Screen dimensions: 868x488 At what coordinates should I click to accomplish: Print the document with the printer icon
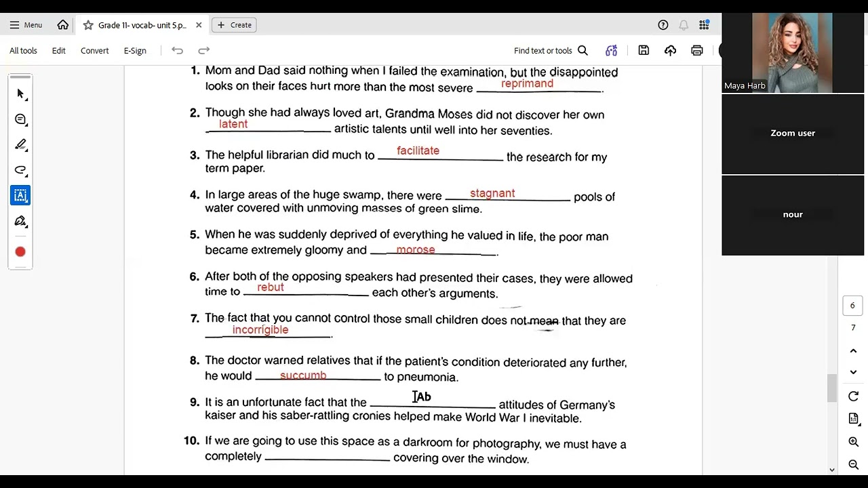(696, 50)
